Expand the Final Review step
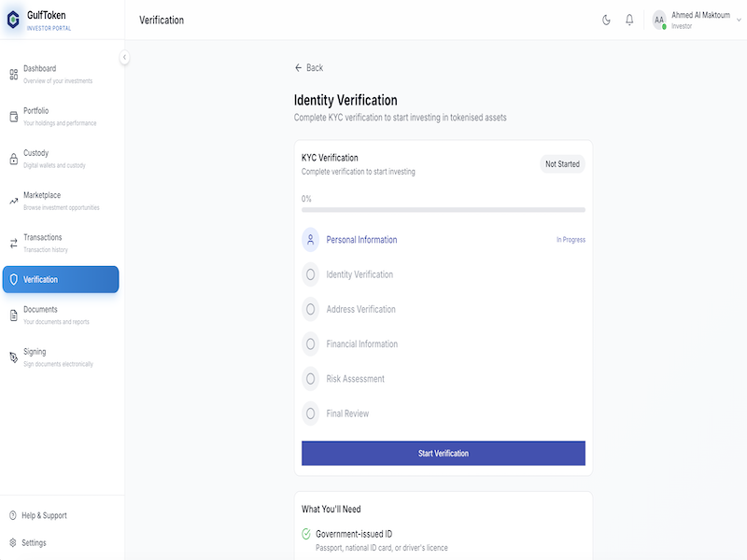 (310, 413)
